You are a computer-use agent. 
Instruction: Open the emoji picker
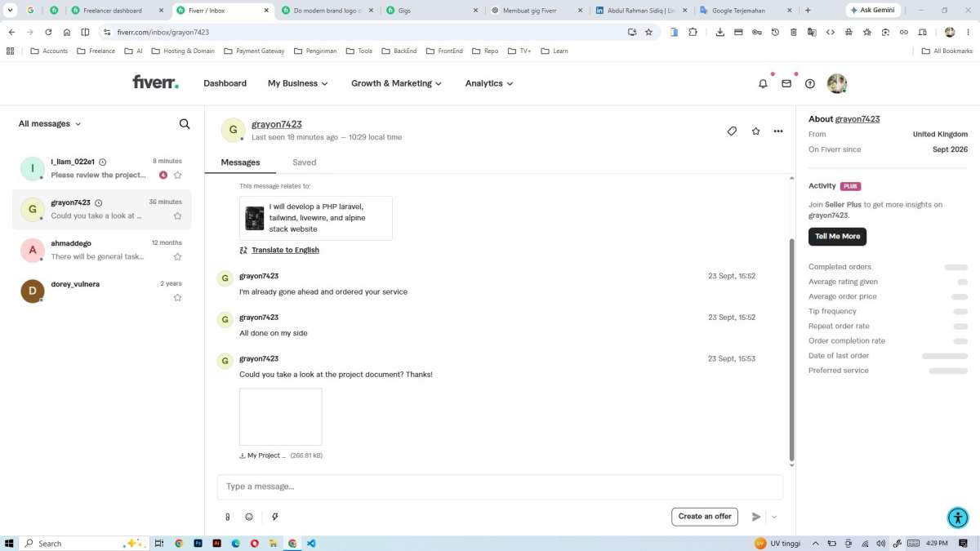pos(249,517)
